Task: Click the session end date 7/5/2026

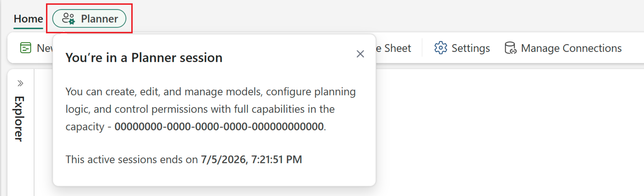Action: [223, 159]
